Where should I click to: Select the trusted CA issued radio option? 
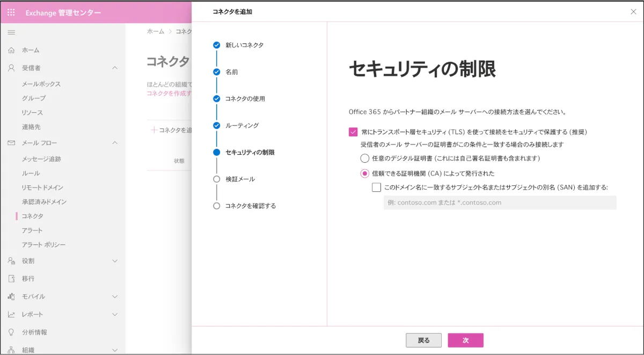(x=365, y=173)
